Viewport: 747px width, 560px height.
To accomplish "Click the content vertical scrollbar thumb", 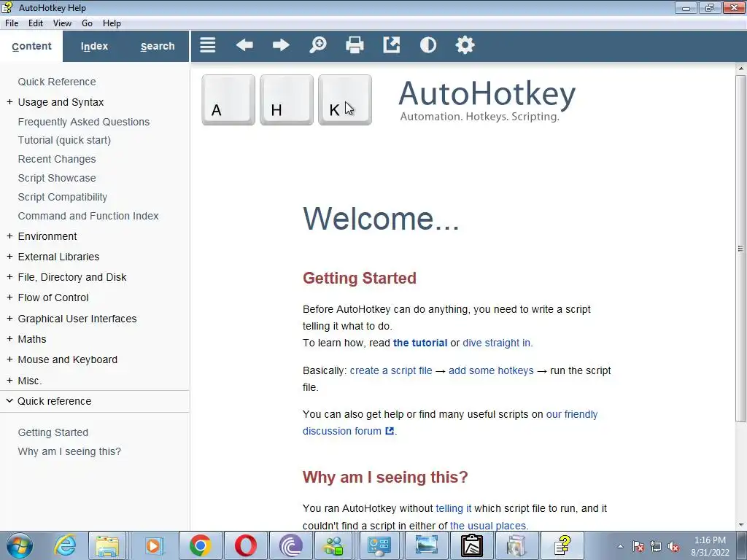I will coord(740,248).
